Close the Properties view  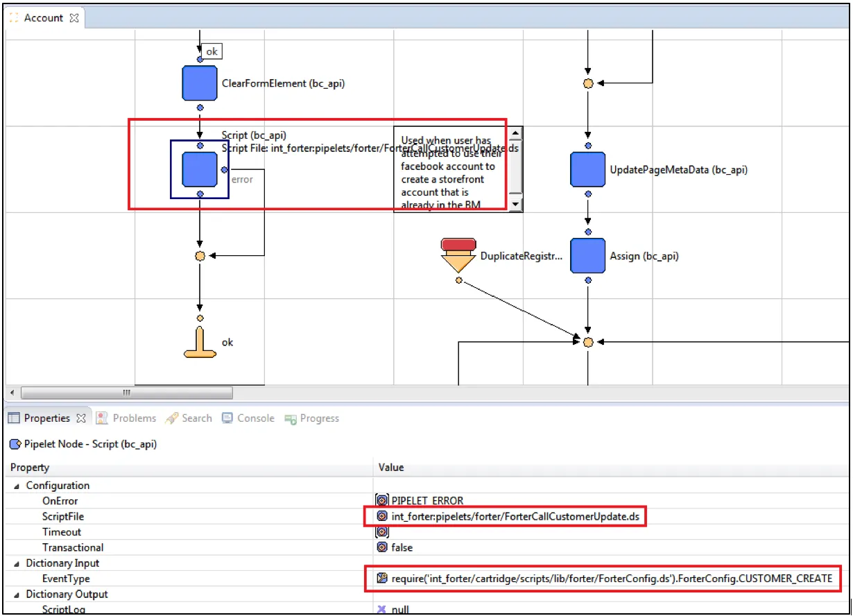tap(80, 418)
